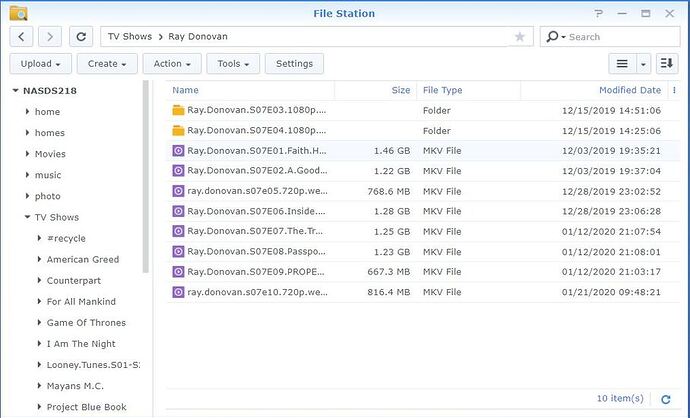Open the search options magnifier icon
690x418 pixels.
pos(555,37)
